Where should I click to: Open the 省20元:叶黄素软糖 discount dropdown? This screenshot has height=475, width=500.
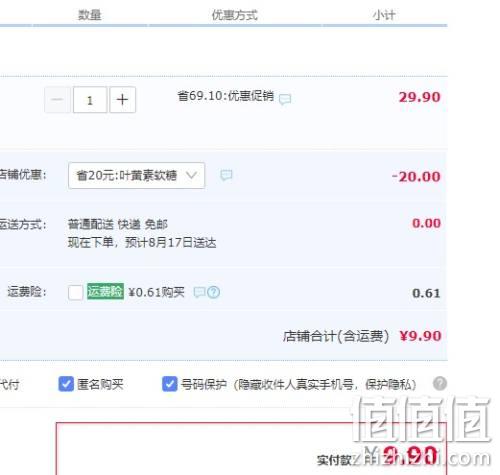(136, 175)
